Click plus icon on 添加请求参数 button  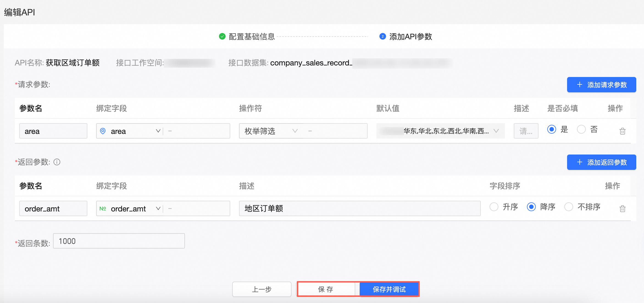coord(580,85)
